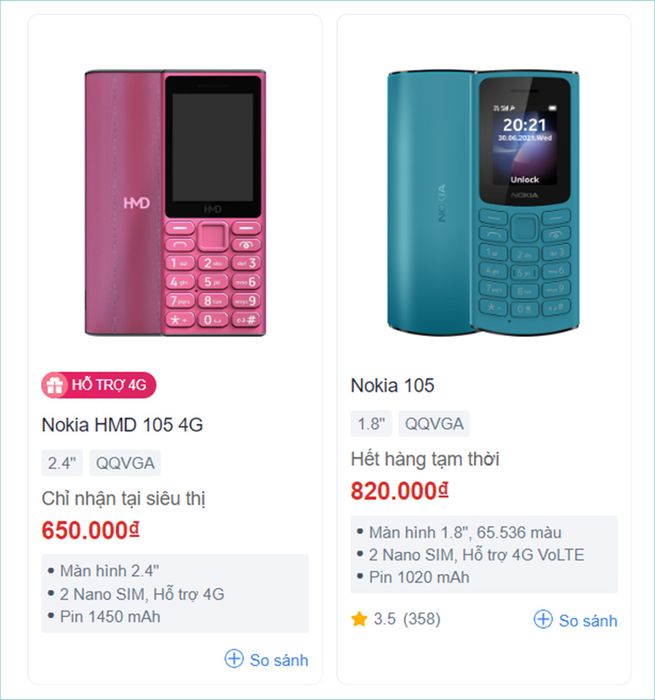Viewport: 655px width, 700px height.
Task: Select the 2.4" screen size tag
Action: click(62, 463)
